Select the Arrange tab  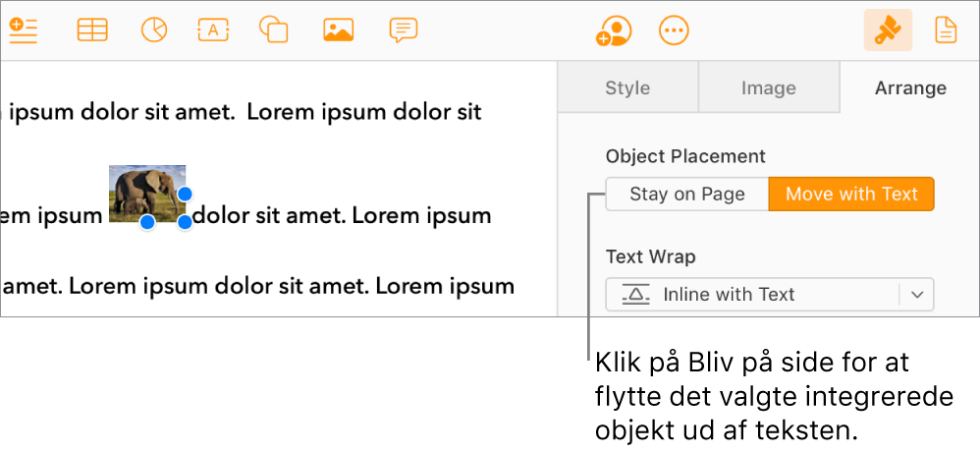click(x=910, y=87)
